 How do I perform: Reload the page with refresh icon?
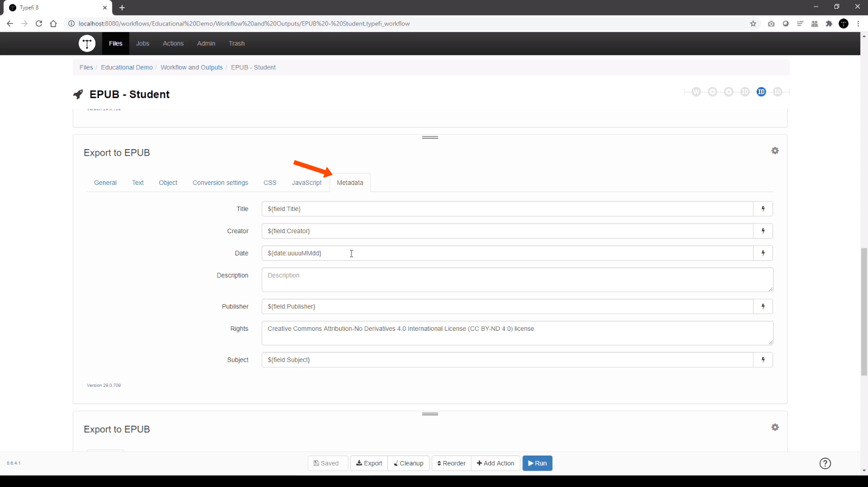(39, 23)
